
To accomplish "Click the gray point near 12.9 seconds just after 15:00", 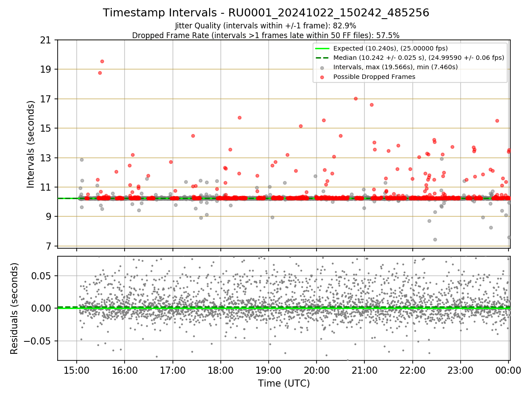I will pyautogui.click(x=82, y=160).
